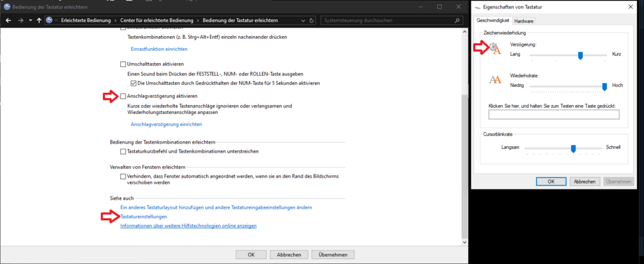644x264 pixels.
Task: Click the Control Panel icon in address bar
Action: (x=50, y=20)
